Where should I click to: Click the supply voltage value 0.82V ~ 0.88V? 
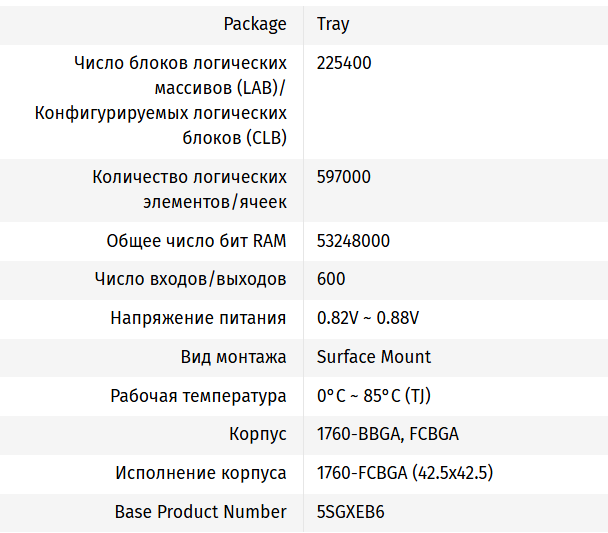(368, 318)
